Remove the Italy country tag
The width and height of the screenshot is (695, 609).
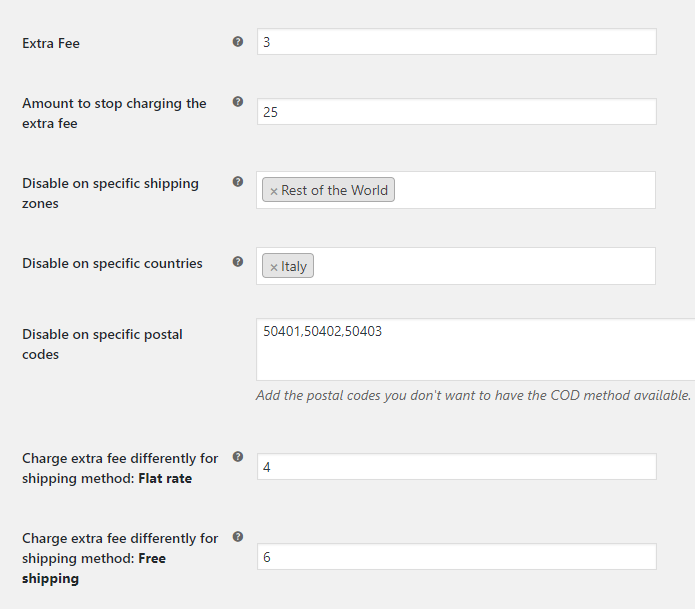[x=273, y=267]
